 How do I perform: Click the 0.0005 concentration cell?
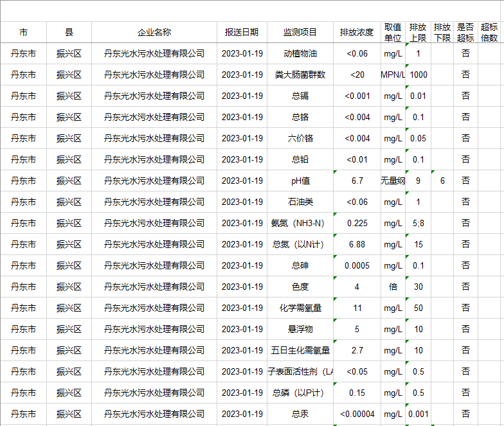point(357,265)
